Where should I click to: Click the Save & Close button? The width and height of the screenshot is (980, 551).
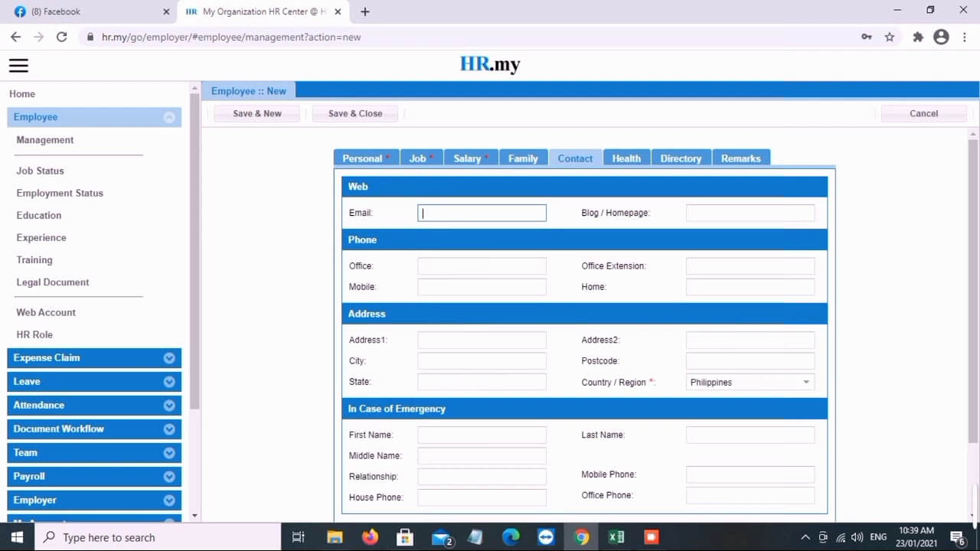(x=354, y=112)
